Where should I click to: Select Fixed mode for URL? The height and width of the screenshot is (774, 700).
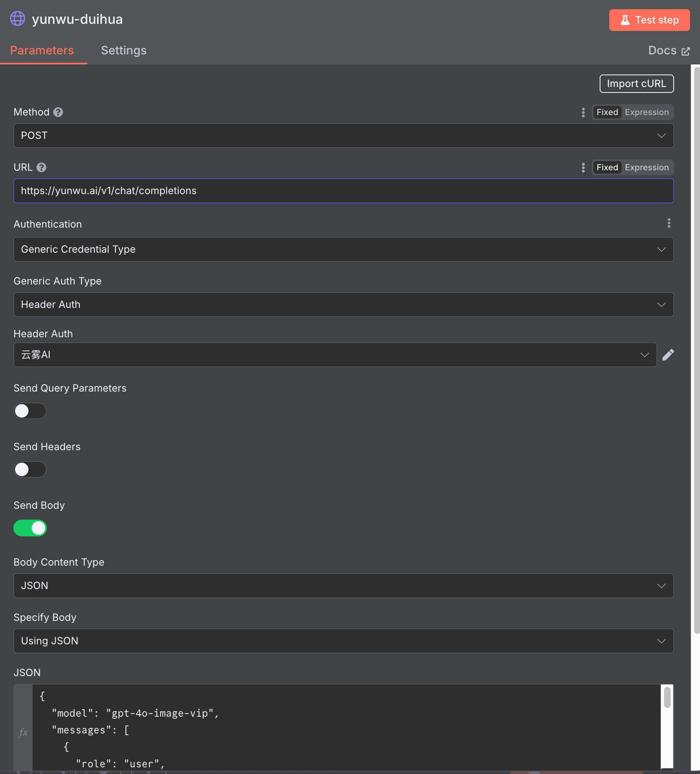pyautogui.click(x=607, y=167)
